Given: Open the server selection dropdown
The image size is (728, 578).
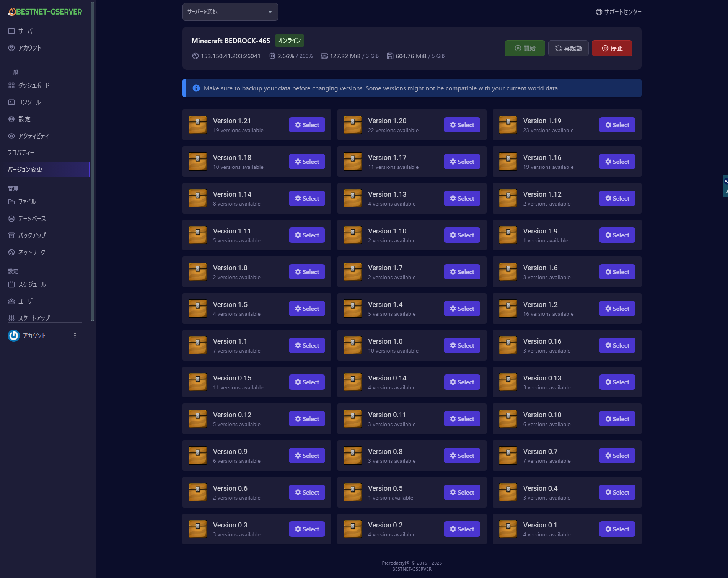Looking at the screenshot, I should [x=230, y=12].
